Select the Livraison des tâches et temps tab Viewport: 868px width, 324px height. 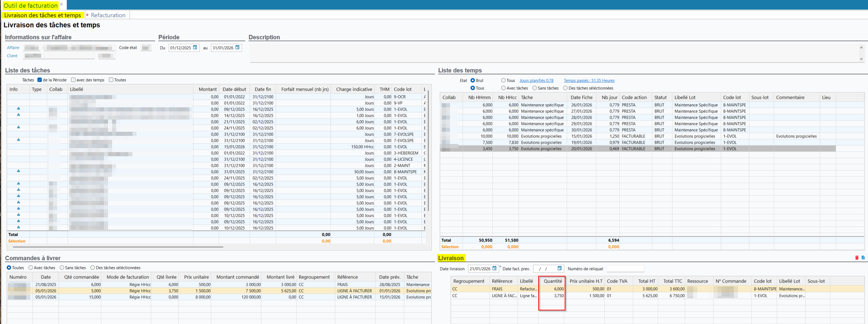point(42,15)
